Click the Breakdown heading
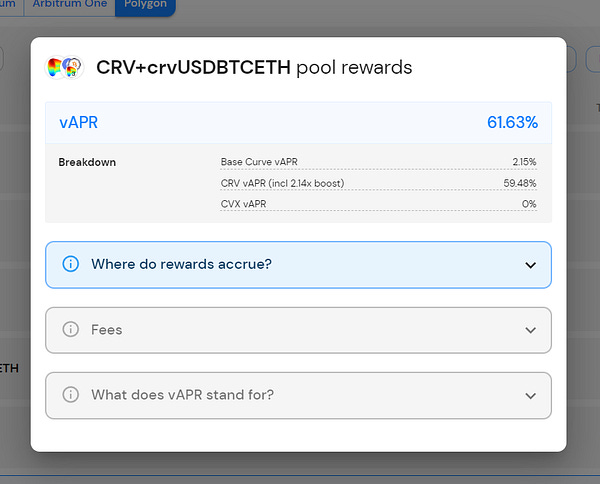Image resolution: width=600 pixels, height=484 pixels. [x=87, y=162]
